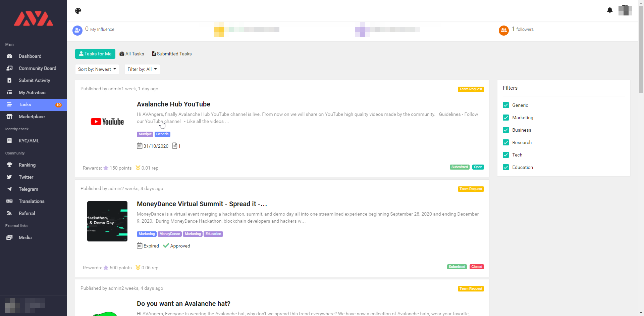This screenshot has height=316, width=644.
Task: Click the Tasks for Me button
Action: click(x=95, y=54)
